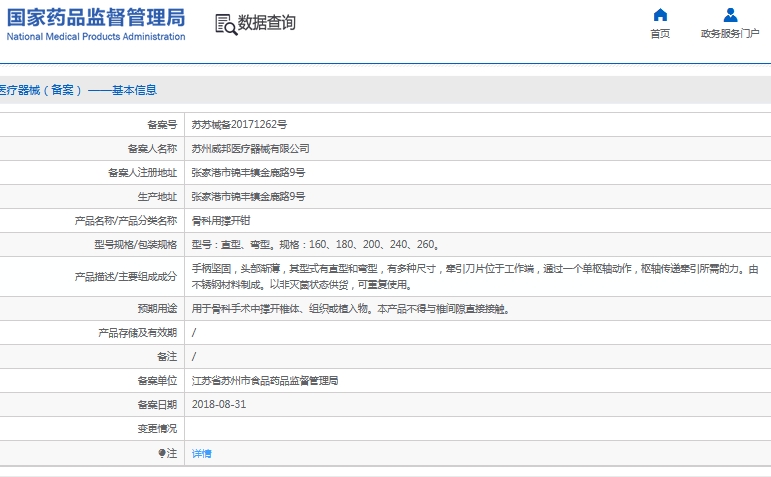
Task: Click the 政务服务门户 label
Action: tap(730, 33)
